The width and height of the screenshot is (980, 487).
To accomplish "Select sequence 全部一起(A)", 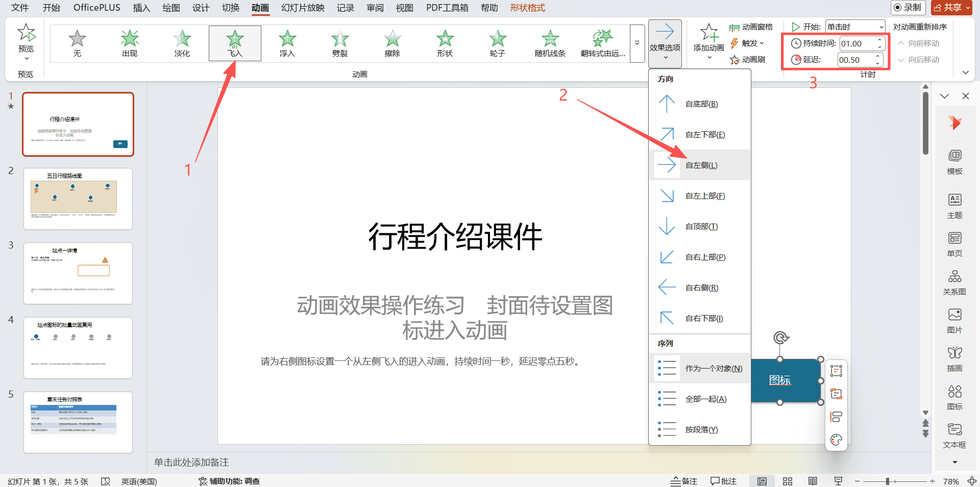I will coord(700,399).
